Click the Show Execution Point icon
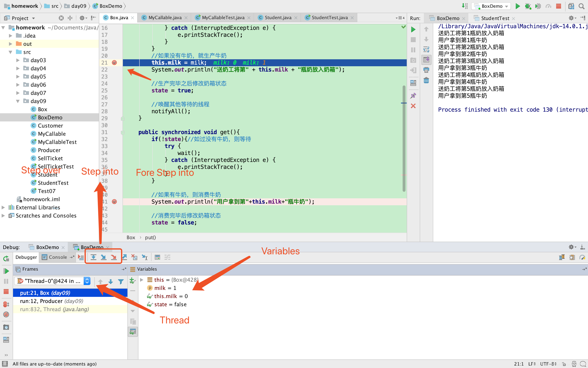Image resolution: width=588 pixels, height=368 pixels. click(x=81, y=257)
